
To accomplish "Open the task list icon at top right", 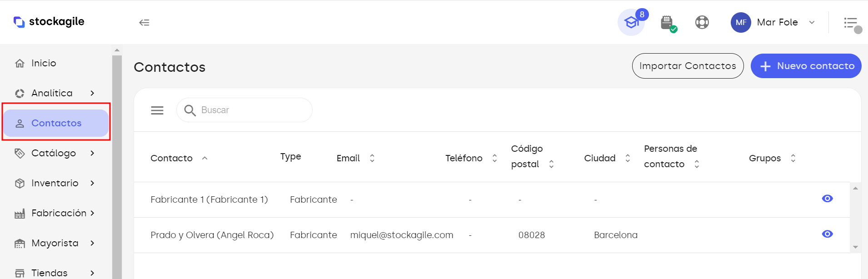I will tap(851, 23).
